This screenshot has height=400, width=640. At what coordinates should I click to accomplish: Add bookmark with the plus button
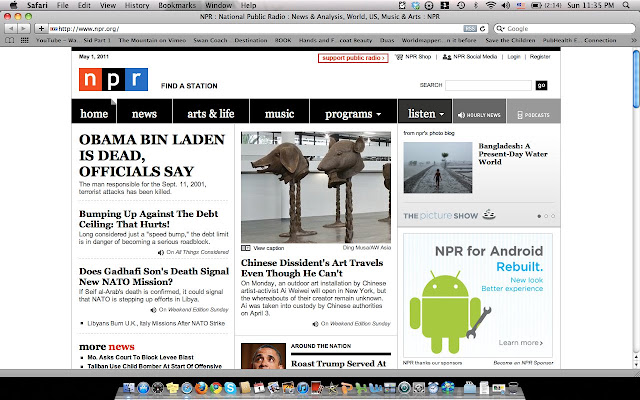click(41, 29)
